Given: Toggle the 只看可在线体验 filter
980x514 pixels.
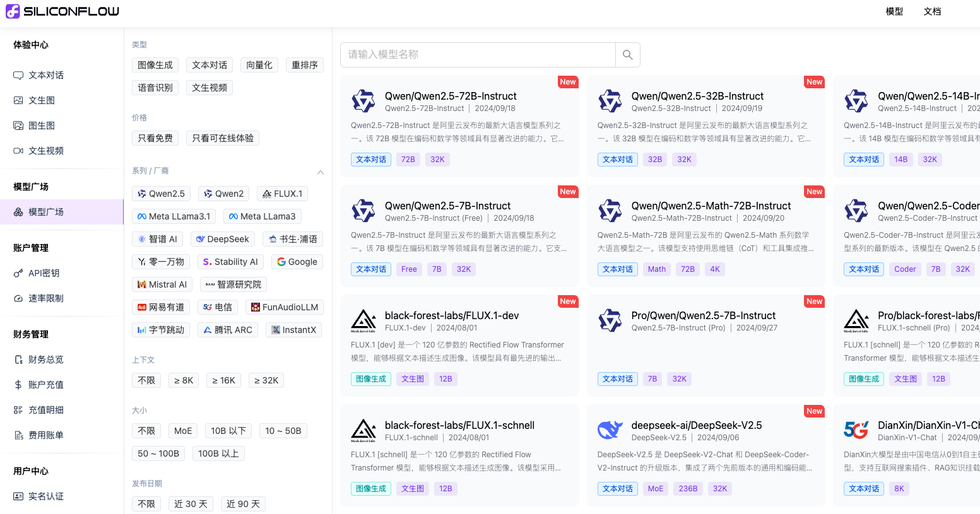Looking at the screenshot, I should [223, 138].
